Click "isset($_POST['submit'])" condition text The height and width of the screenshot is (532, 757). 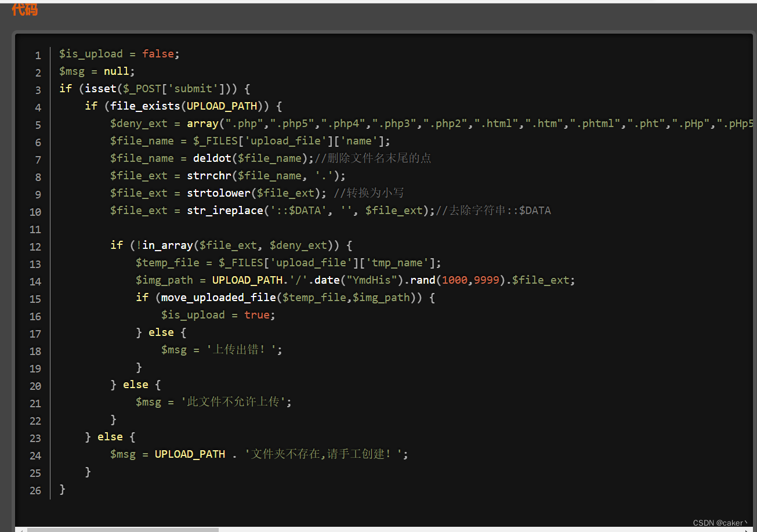tap(161, 89)
